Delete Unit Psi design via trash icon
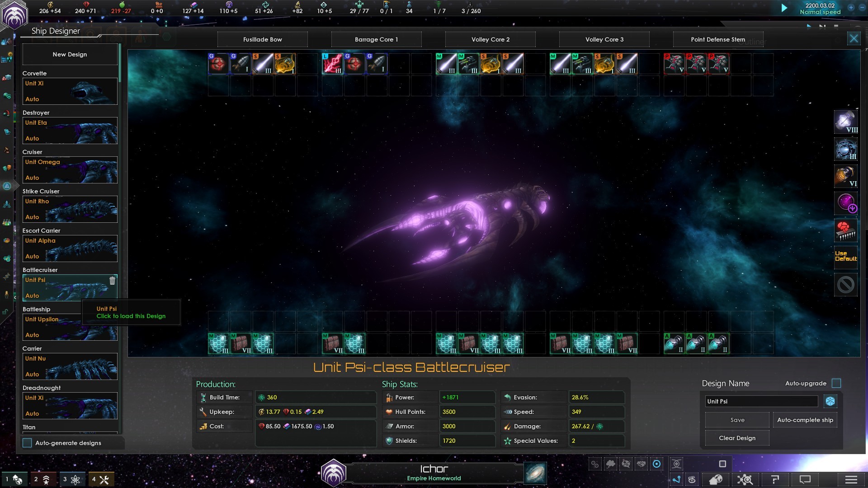This screenshot has width=868, height=488. tap(112, 281)
